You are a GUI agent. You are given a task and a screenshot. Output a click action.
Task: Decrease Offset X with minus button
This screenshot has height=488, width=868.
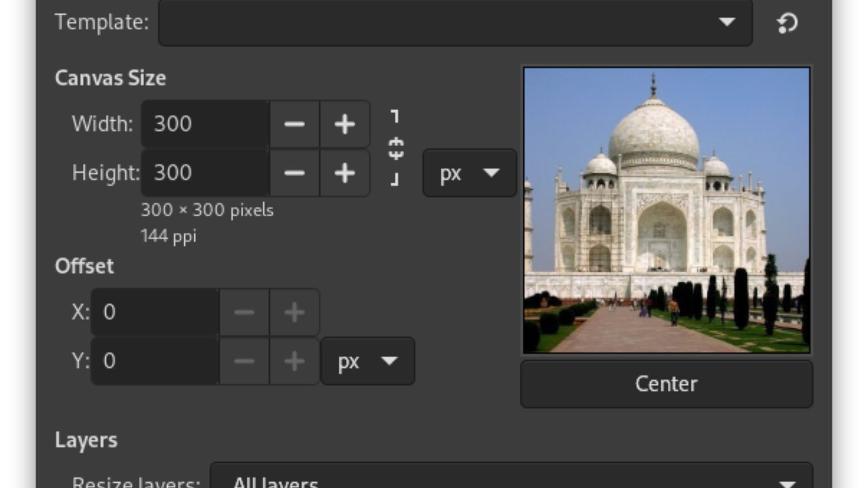coord(244,312)
